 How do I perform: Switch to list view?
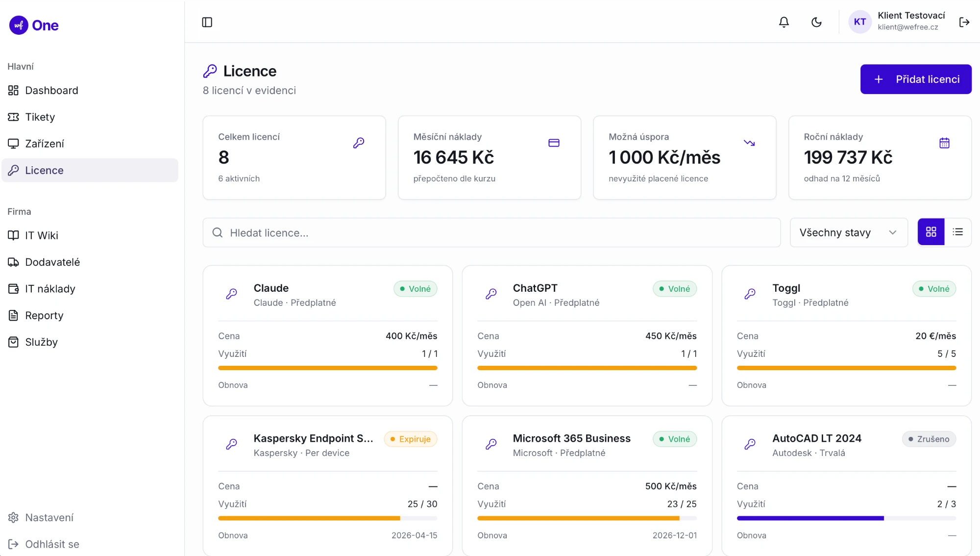[x=958, y=232]
